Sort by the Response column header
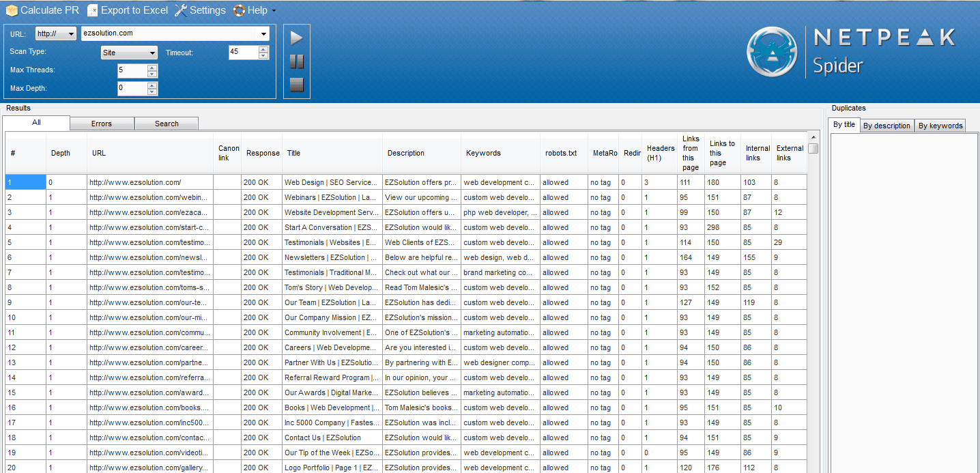 [262, 153]
